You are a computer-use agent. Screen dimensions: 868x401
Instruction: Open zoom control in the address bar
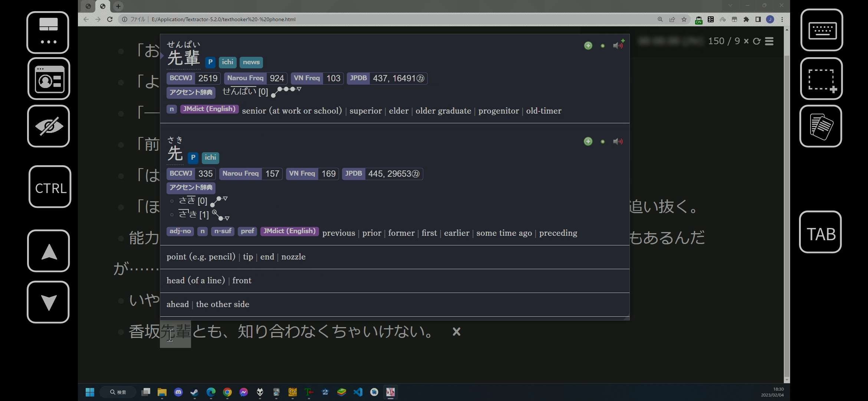point(660,19)
